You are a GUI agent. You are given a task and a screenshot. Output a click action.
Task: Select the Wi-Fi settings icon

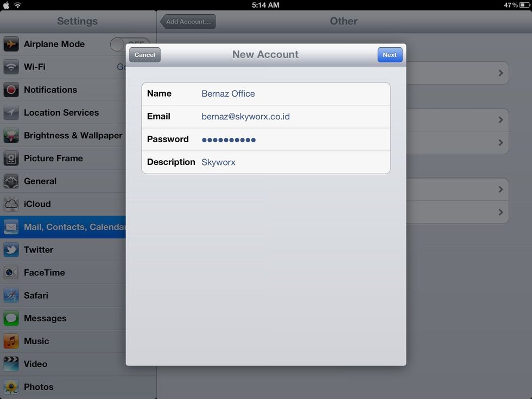click(11, 67)
